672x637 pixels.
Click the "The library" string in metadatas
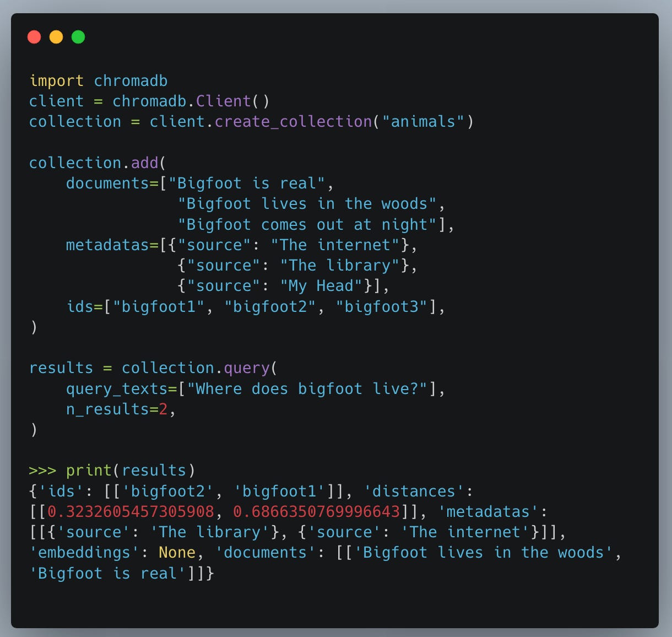click(339, 266)
